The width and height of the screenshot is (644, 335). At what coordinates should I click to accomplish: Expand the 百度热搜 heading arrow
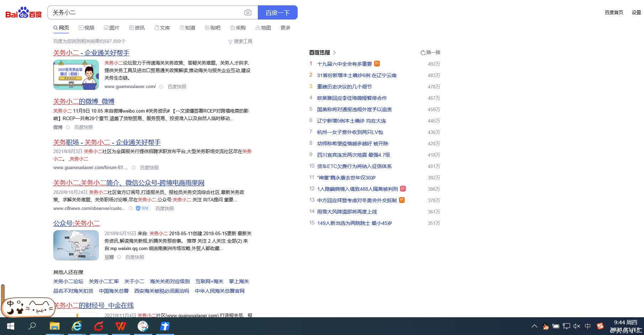[x=334, y=53]
